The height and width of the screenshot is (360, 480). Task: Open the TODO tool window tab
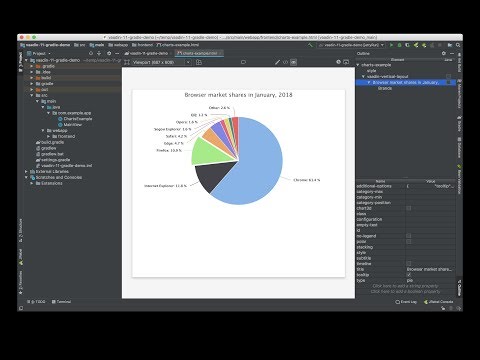click(36, 302)
